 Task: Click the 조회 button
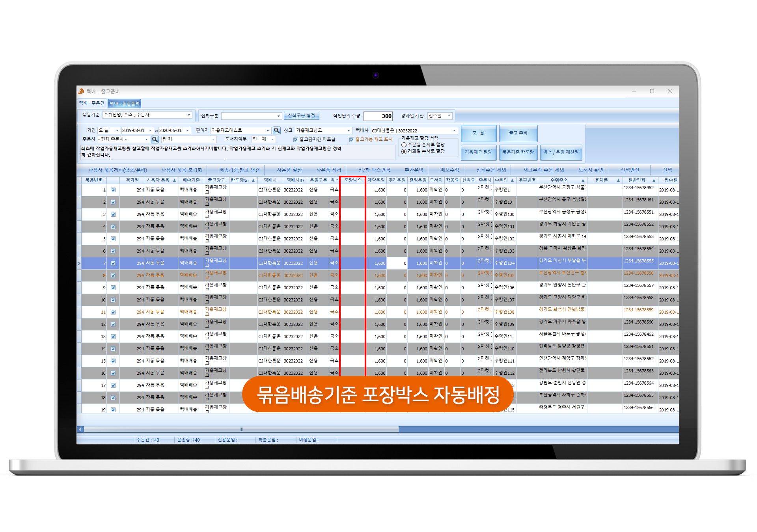coord(478,133)
